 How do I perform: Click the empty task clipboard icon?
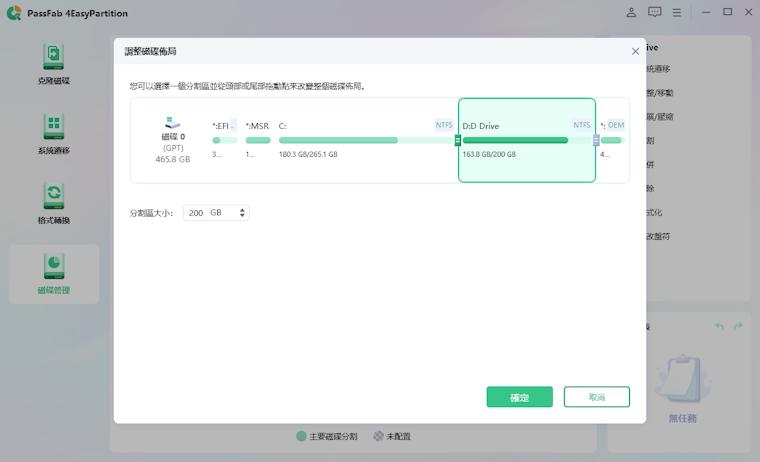click(682, 380)
